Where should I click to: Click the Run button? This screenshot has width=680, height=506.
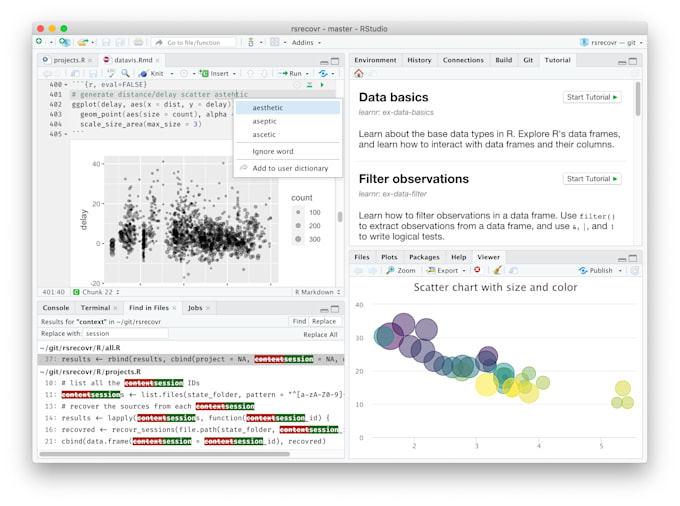[x=291, y=74]
